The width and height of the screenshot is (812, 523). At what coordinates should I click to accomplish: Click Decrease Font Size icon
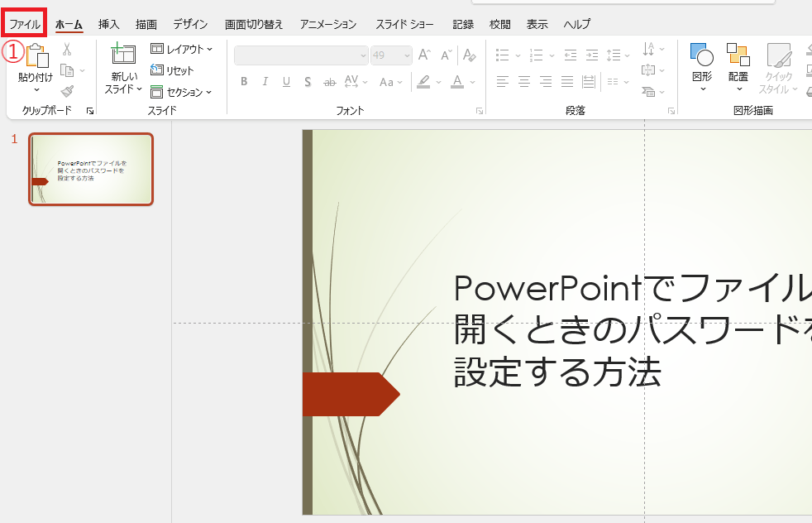click(x=447, y=55)
